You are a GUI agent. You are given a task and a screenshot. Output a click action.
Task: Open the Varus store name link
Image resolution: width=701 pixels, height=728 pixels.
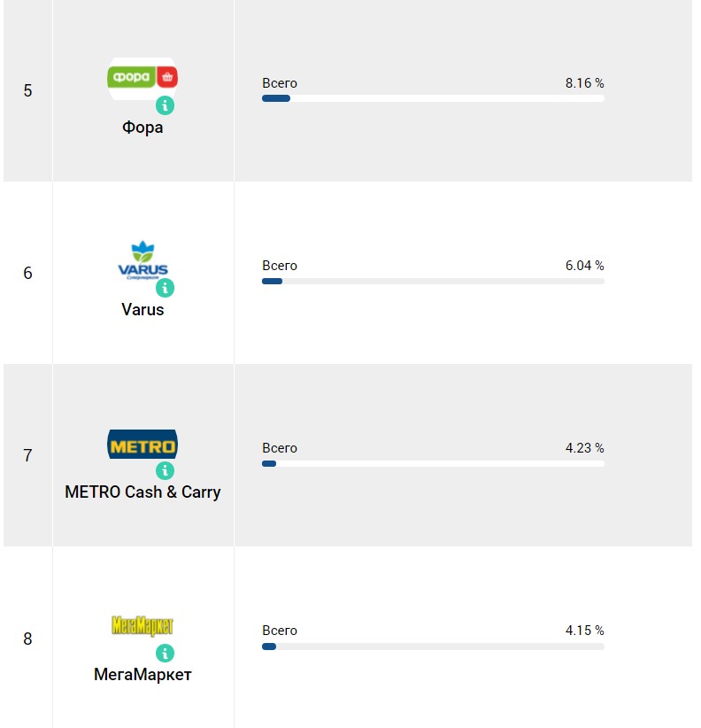coord(143,310)
